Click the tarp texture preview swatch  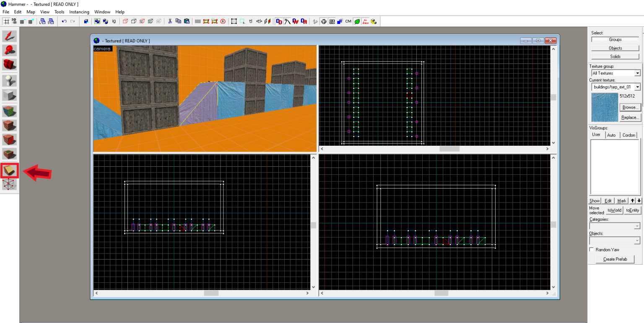(x=604, y=107)
